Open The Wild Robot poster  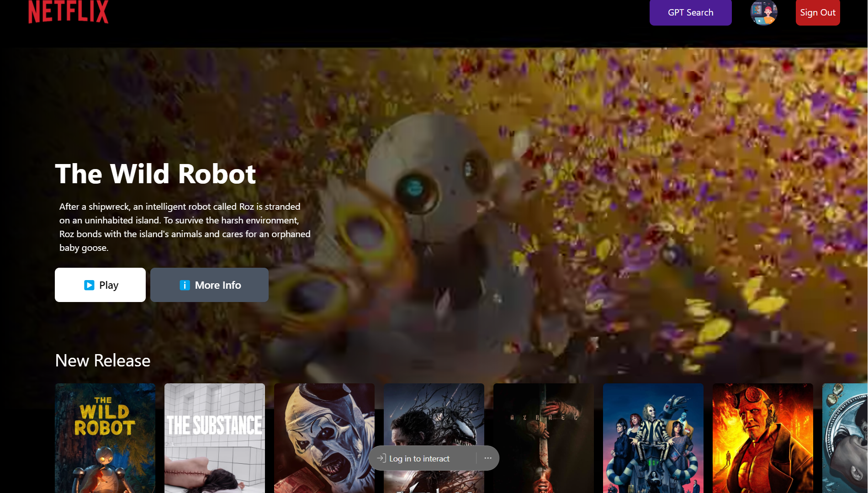pyautogui.click(x=105, y=438)
